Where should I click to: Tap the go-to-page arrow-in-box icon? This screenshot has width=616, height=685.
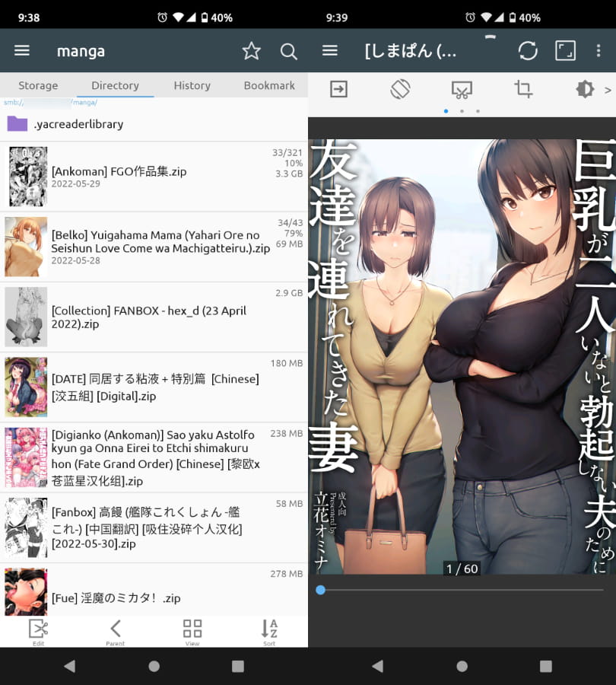click(x=338, y=89)
